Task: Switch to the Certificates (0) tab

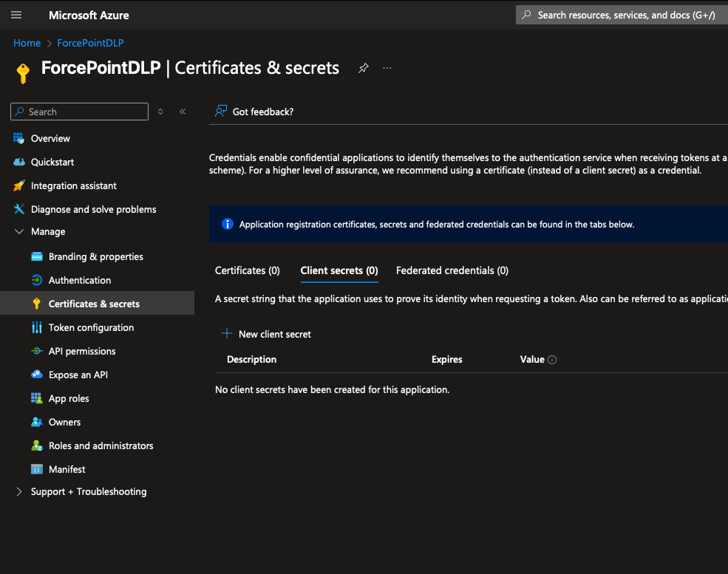Action: point(247,270)
